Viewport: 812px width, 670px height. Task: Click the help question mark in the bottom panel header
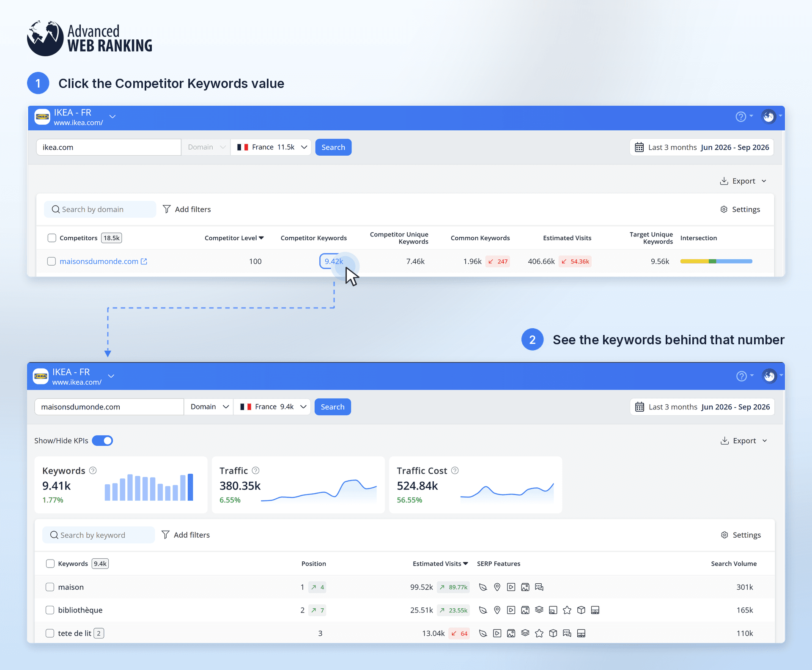click(741, 376)
